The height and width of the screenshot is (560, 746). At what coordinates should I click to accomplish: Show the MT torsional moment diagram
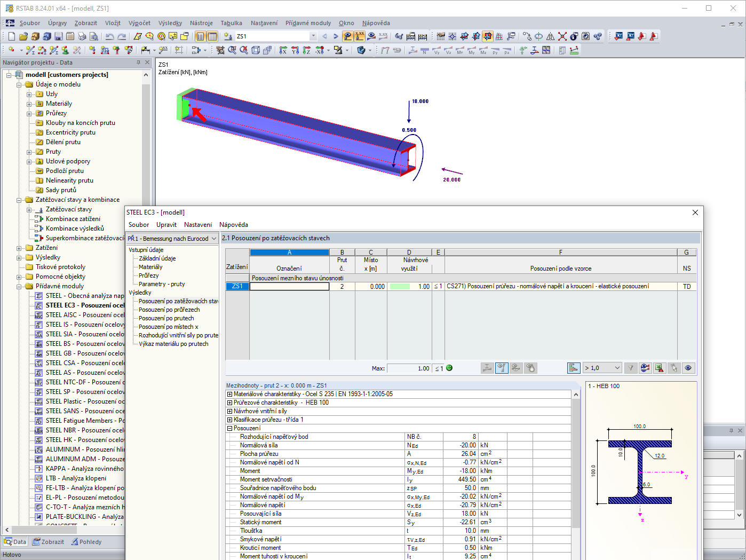(460, 50)
